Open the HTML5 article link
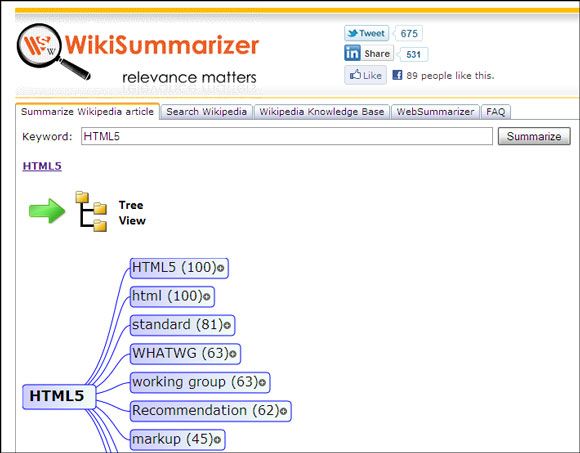This screenshot has height=453, width=580. pyautogui.click(x=42, y=166)
